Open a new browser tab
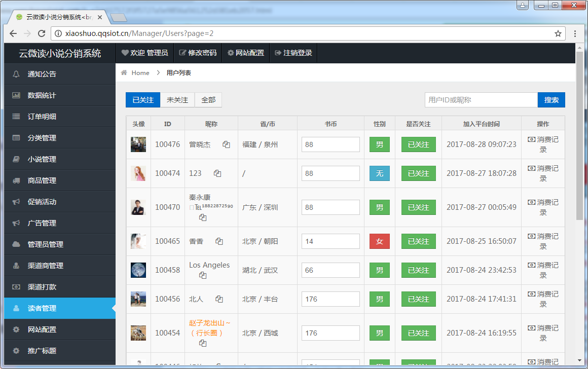The width and height of the screenshot is (588, 369). click(x=119, y=17)
